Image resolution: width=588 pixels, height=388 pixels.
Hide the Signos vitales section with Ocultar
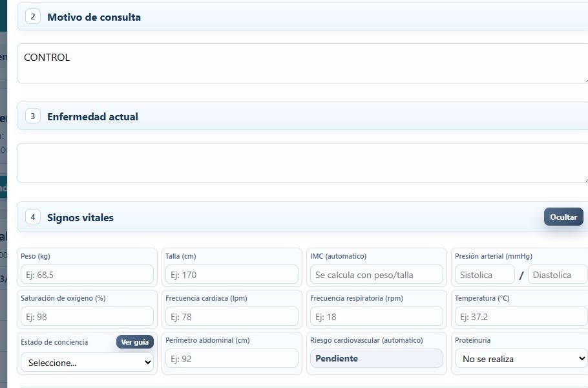(x=563, y=217)
